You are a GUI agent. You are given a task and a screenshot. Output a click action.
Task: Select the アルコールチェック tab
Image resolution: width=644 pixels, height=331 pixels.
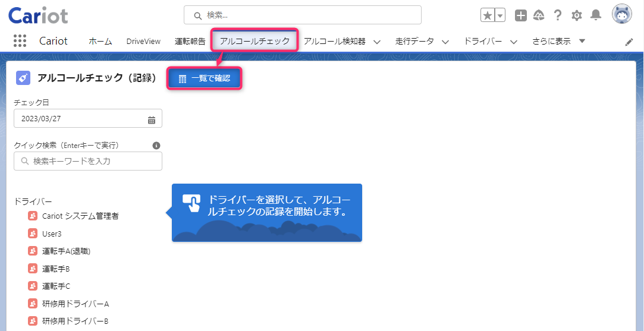click(x=255, y=40)
